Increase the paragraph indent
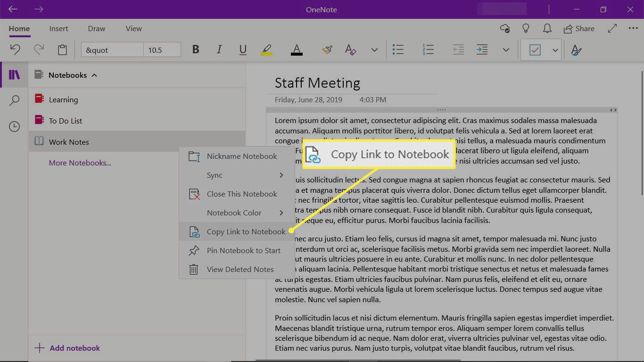 482,49
